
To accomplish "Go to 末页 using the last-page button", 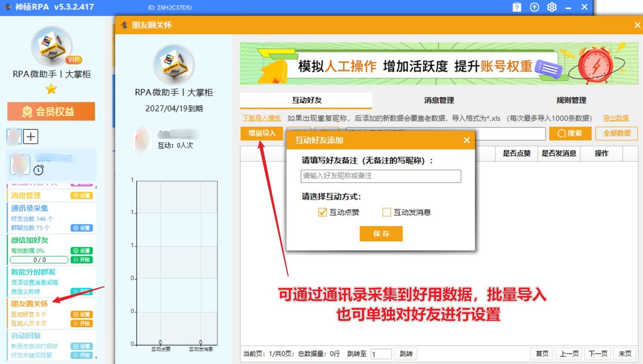I will 624,353.
